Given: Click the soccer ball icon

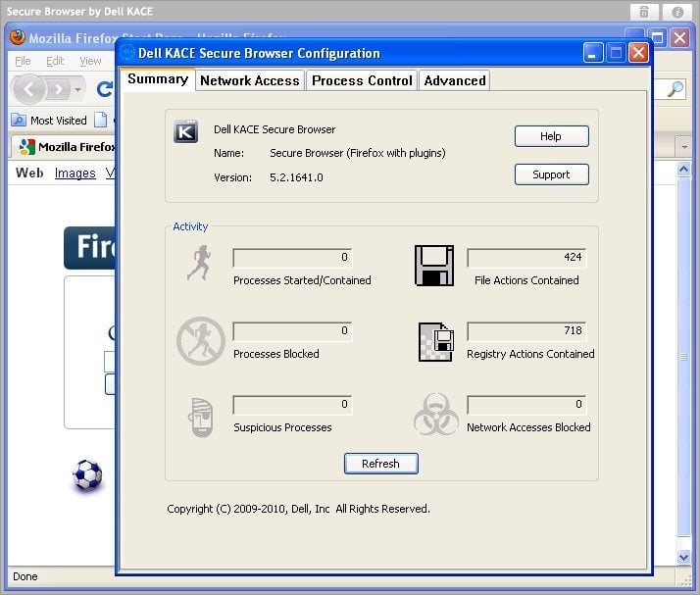Looking at the screenshot, I should [x=87, y=475].
